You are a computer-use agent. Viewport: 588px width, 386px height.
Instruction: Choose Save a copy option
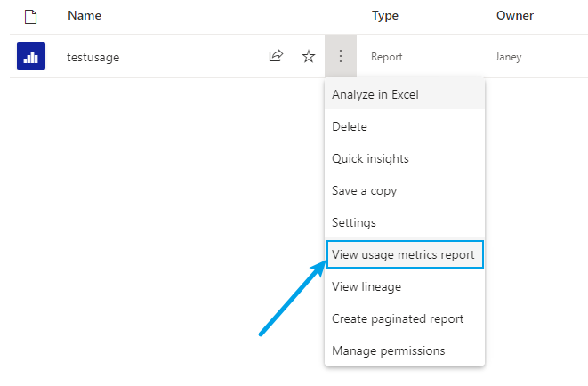(405, 190)
